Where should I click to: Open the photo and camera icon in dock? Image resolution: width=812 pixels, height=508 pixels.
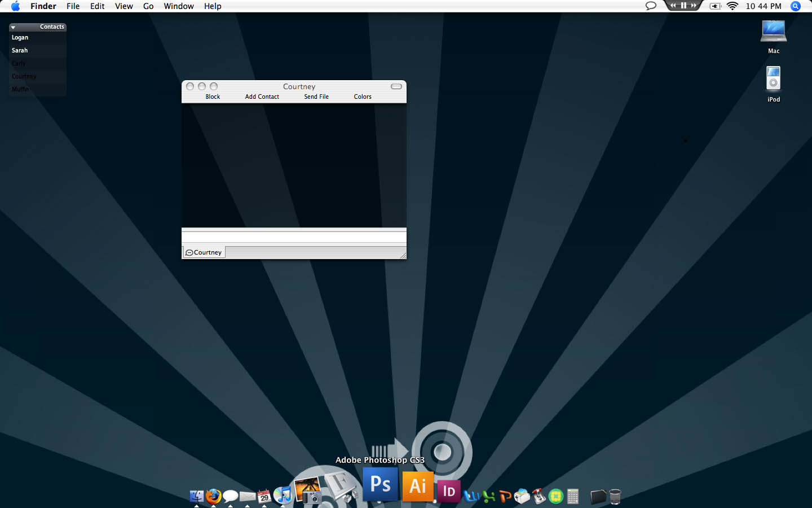point(308,490)
